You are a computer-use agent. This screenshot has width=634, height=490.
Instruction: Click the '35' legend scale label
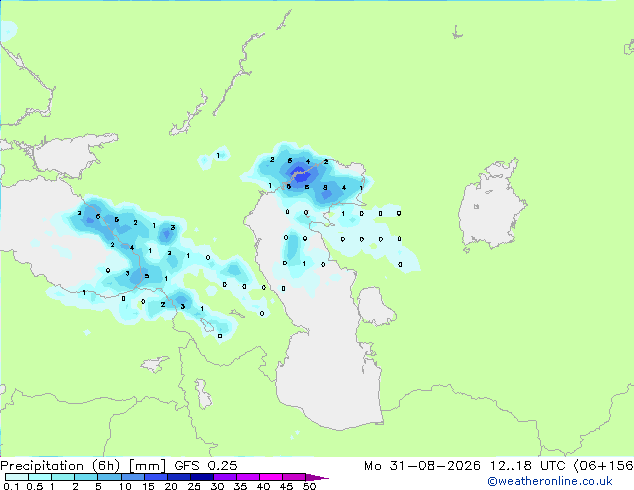[x=240, y=486]
